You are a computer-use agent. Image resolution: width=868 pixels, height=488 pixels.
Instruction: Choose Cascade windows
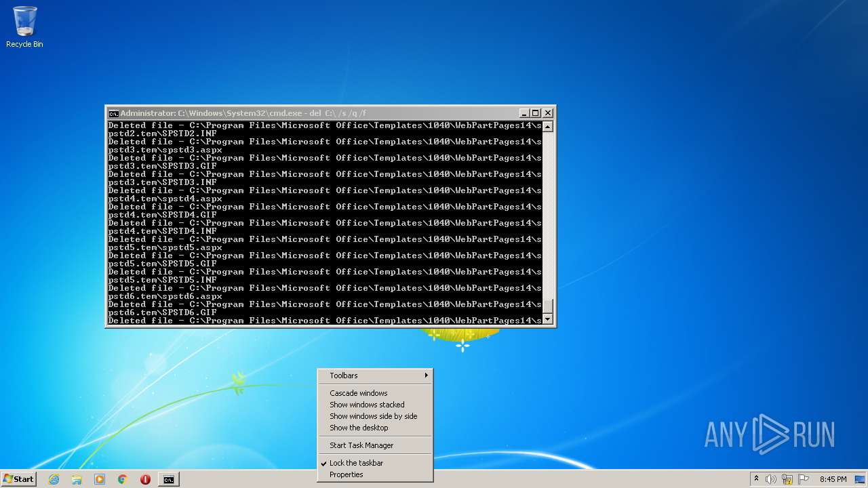pos(375,393)
